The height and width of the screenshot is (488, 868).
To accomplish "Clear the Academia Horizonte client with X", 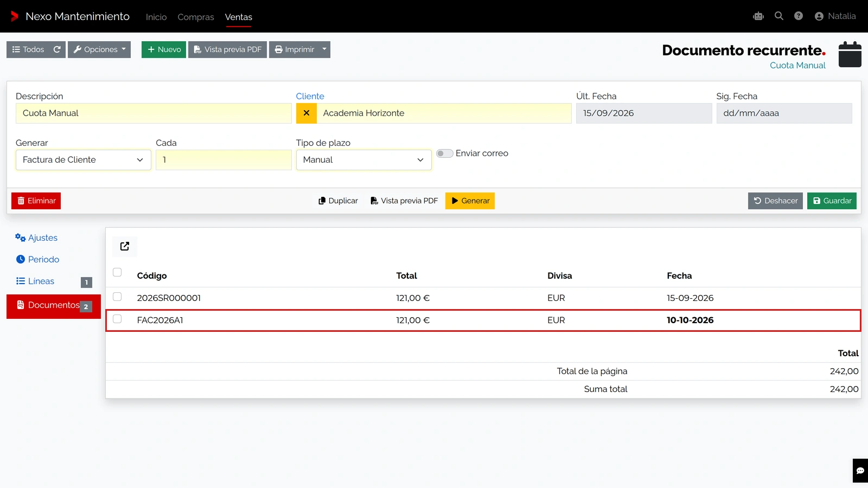I will click(x=307, y=113).
